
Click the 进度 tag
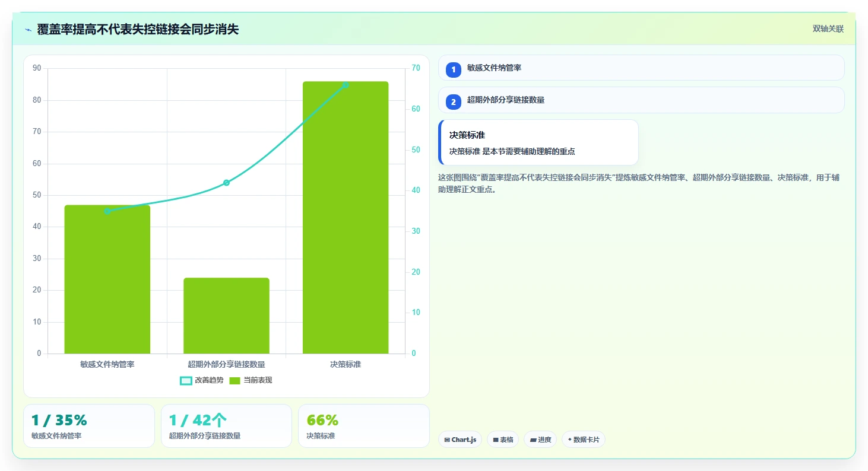[x=540, y=440]
